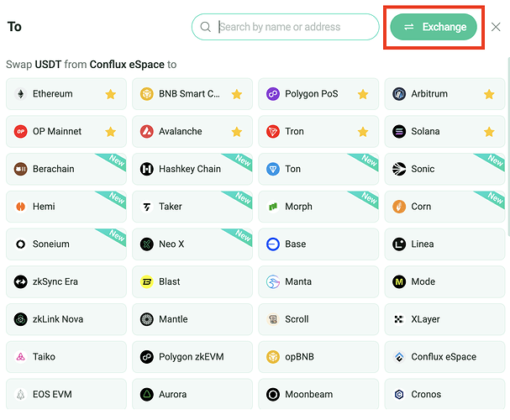Select the EOS EVM network
The height and width of the screenshot is (420, 510).
66,394
